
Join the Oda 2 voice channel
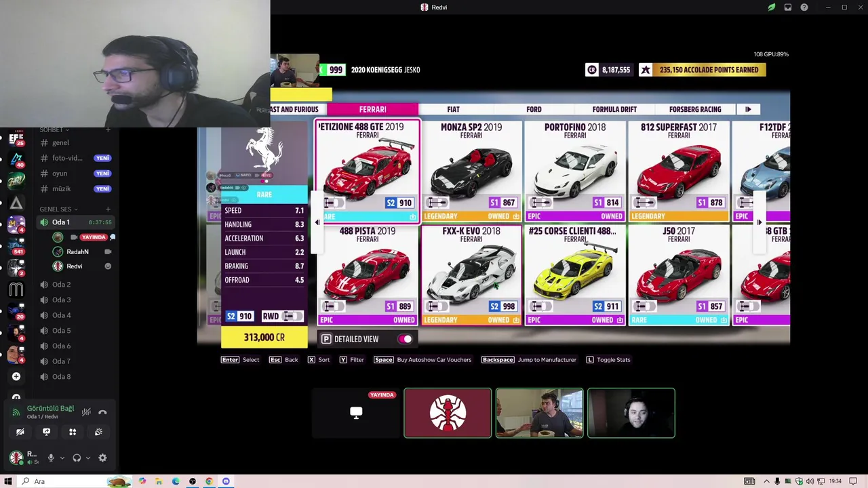(x=75, y=284)
